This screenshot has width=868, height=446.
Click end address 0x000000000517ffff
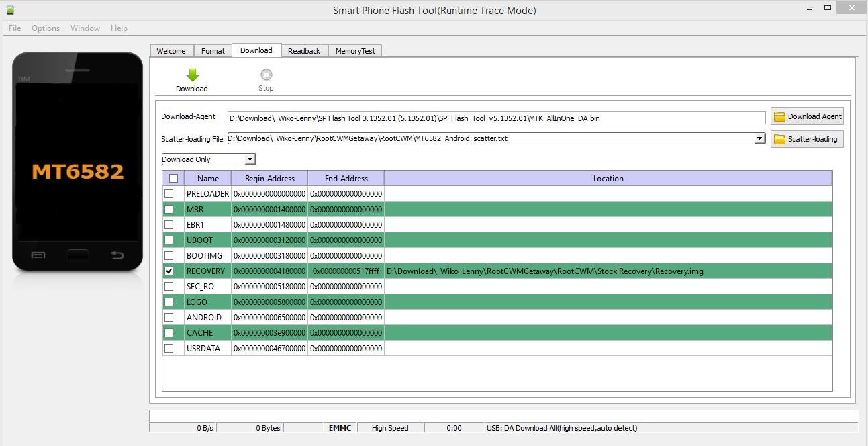[x=346, y=271]
